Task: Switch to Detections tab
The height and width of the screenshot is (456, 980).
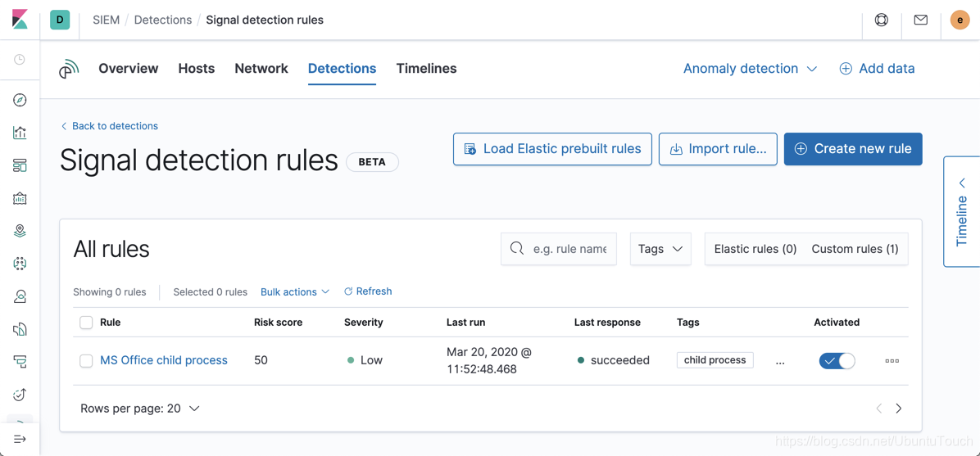Action: (342, 69)
